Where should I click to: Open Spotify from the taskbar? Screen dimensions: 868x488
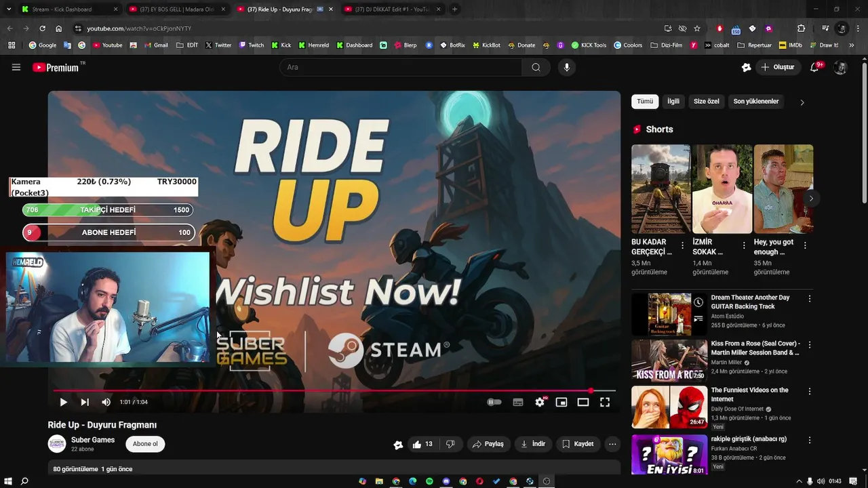coord(429,481)
